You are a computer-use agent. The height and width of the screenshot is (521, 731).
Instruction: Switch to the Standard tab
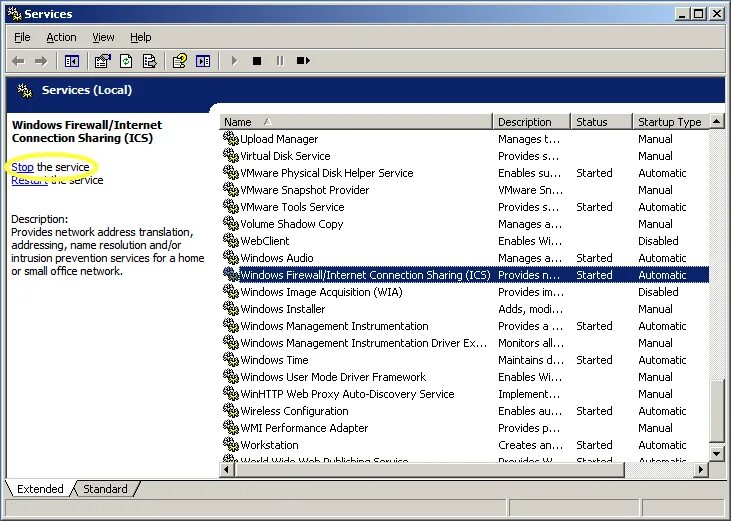[x=105, y=489]
